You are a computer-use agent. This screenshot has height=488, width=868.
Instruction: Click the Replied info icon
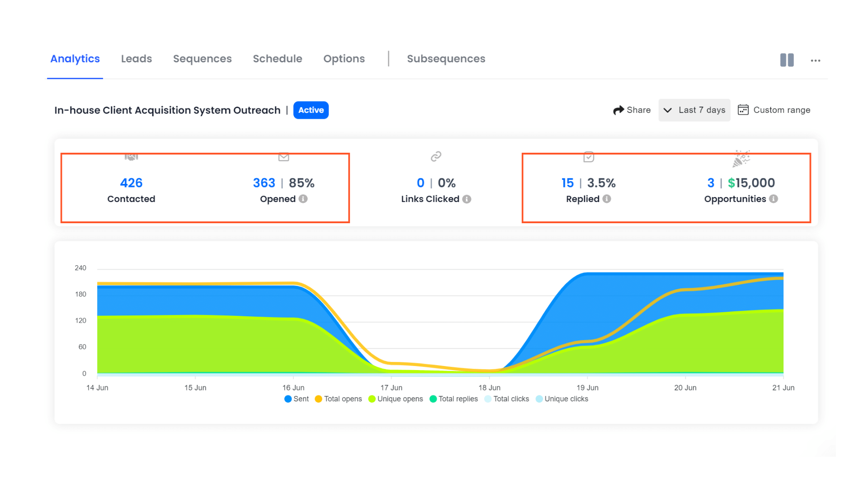[607, 199]
